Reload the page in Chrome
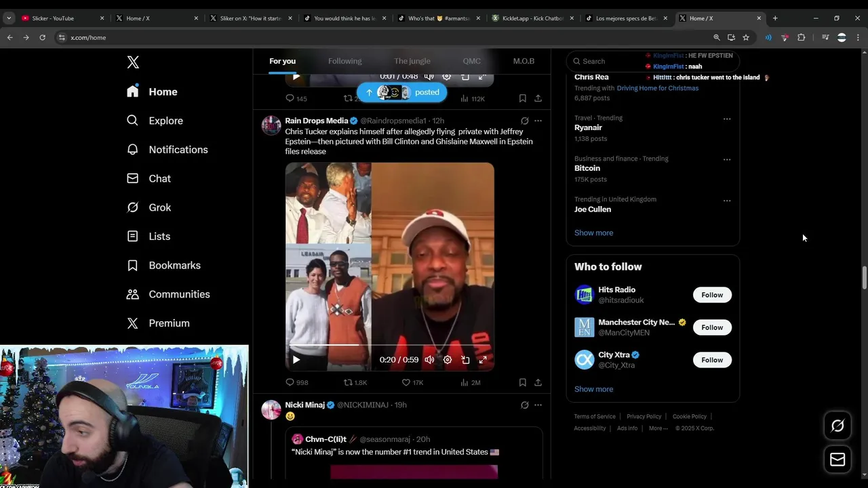This screenshot has width=868, height=488. [42, 37]
